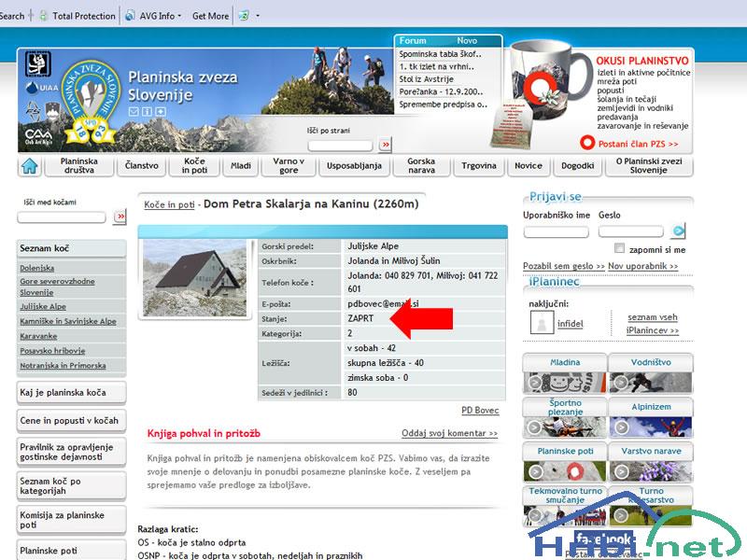Open O Planinski zvezi Slovenije menu
The height and width of the screenshot is (560, 747).
tap(649, 166)
